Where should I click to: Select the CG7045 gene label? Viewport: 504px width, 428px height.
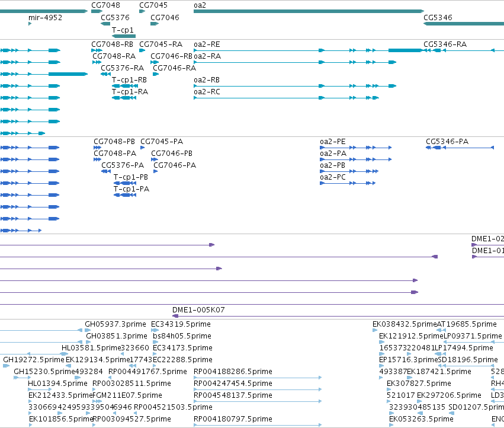153,5
